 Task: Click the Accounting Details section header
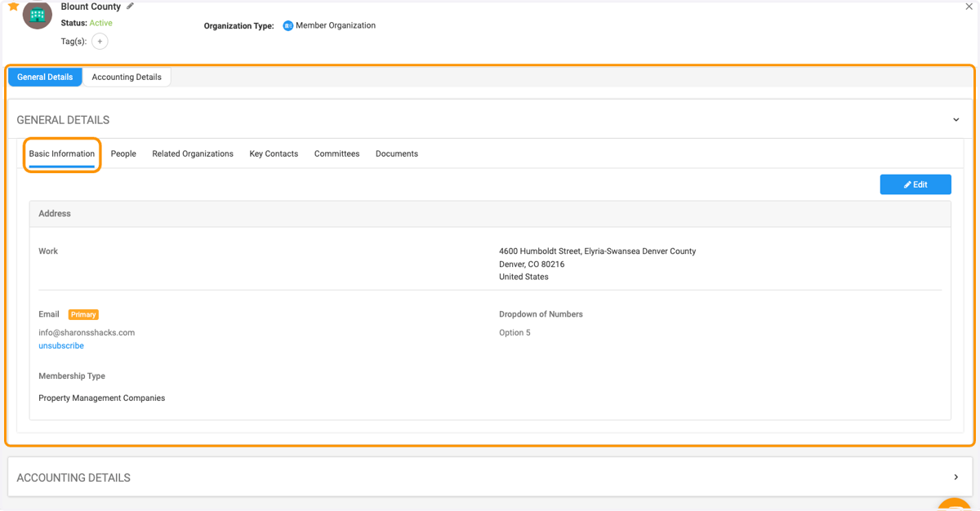[490, 478]
